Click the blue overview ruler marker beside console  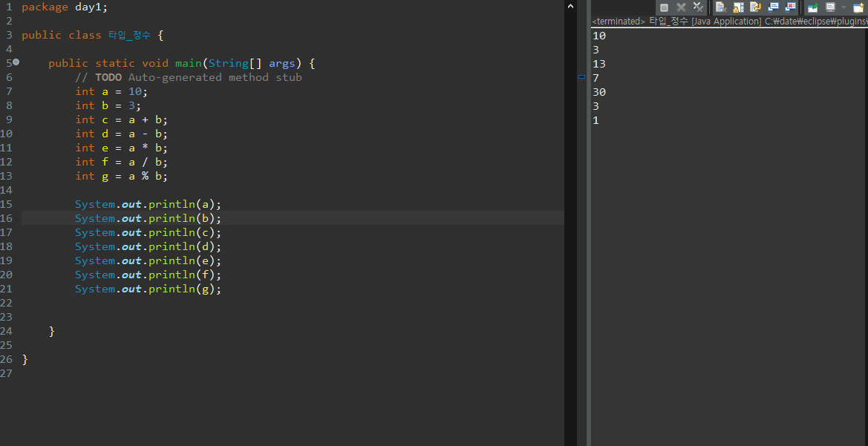582,77
